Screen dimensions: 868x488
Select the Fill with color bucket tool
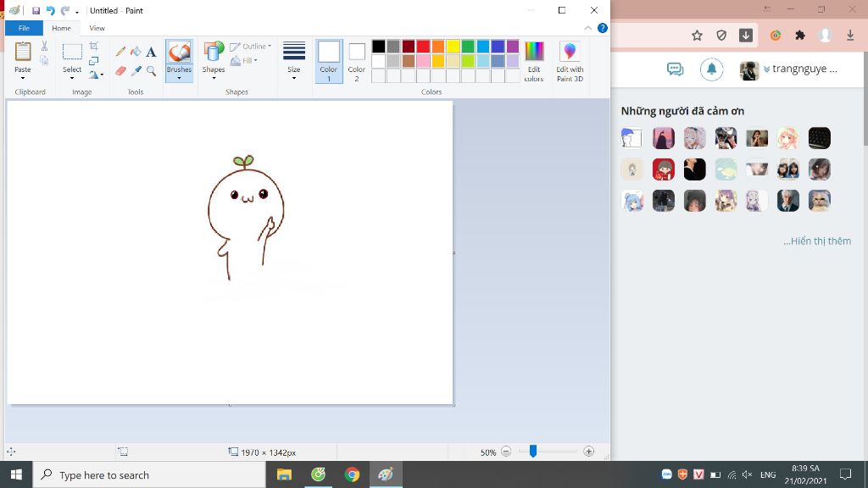(x=136, y=52)
